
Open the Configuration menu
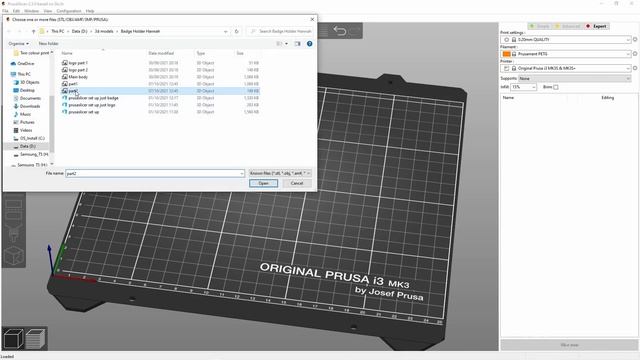click(69, 11)
